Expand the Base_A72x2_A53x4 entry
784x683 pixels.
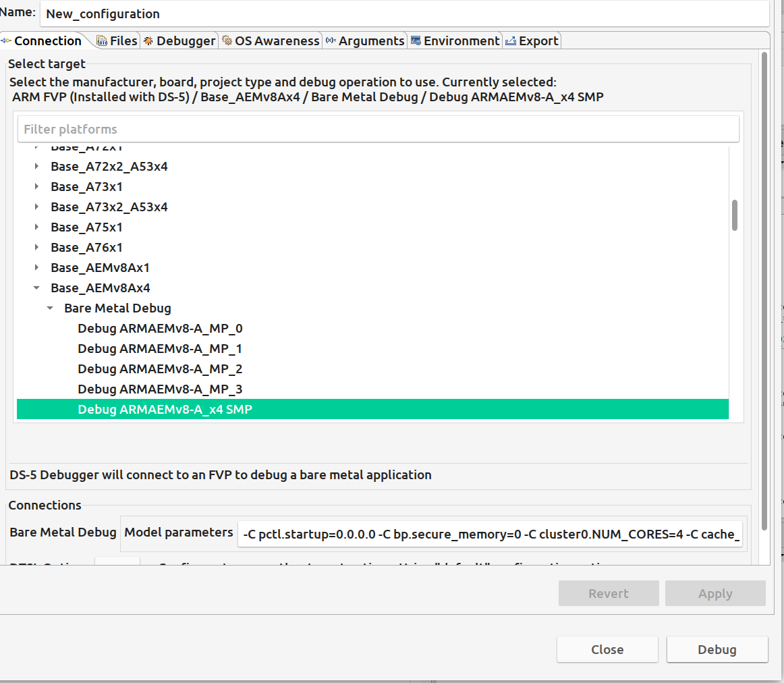click(x=36, y=166)
